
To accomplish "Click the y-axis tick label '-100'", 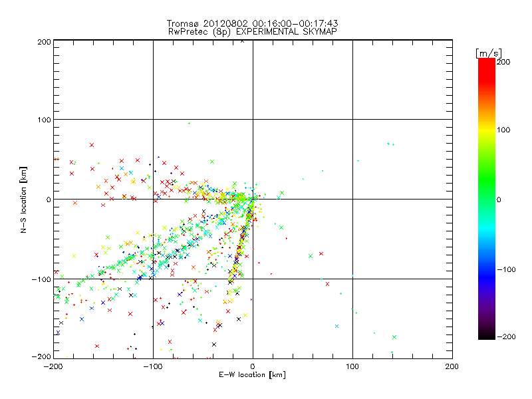I will (41, 279).
